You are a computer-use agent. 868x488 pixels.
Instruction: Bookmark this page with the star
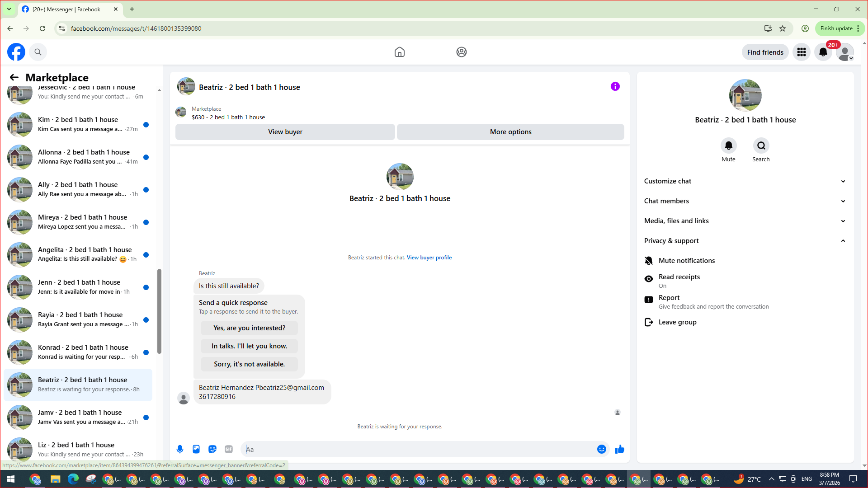pos(783,28)
